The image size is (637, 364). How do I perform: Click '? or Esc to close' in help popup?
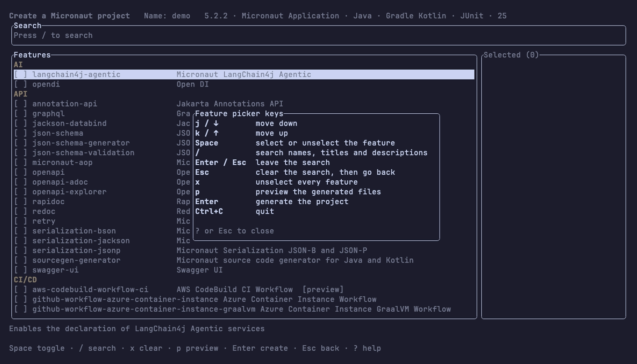tap(235, 231)
